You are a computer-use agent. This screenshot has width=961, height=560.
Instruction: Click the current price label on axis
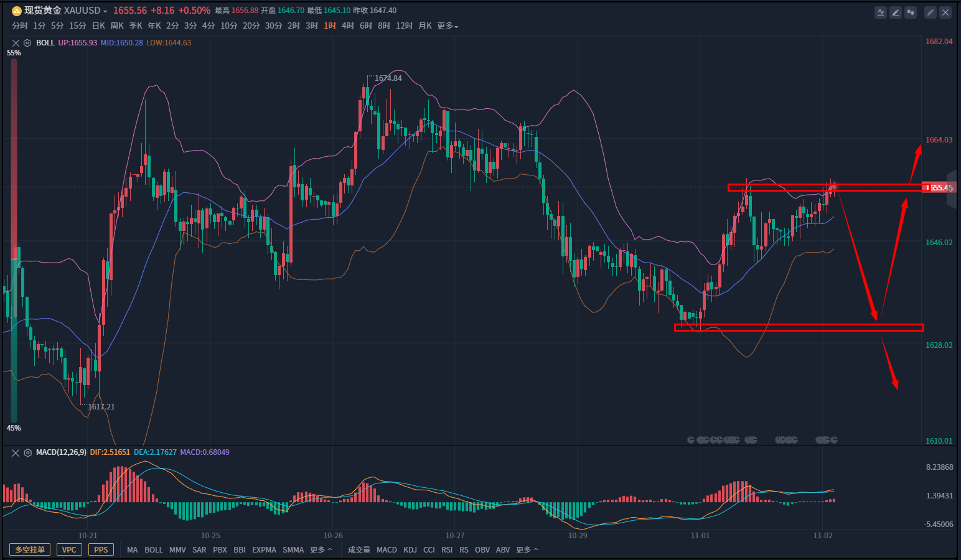coord(939,188)
